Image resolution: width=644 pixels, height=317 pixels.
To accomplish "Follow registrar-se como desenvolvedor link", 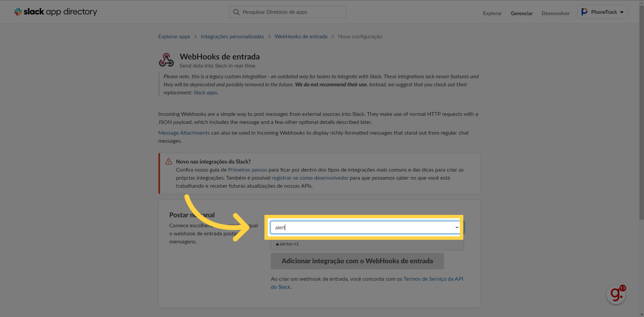I will click(x=310, y=178).
